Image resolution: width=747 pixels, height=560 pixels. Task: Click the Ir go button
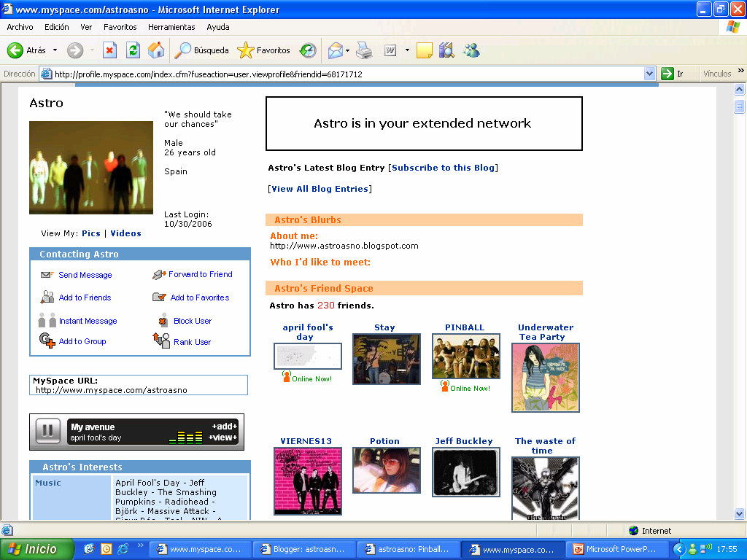[673, 74]
